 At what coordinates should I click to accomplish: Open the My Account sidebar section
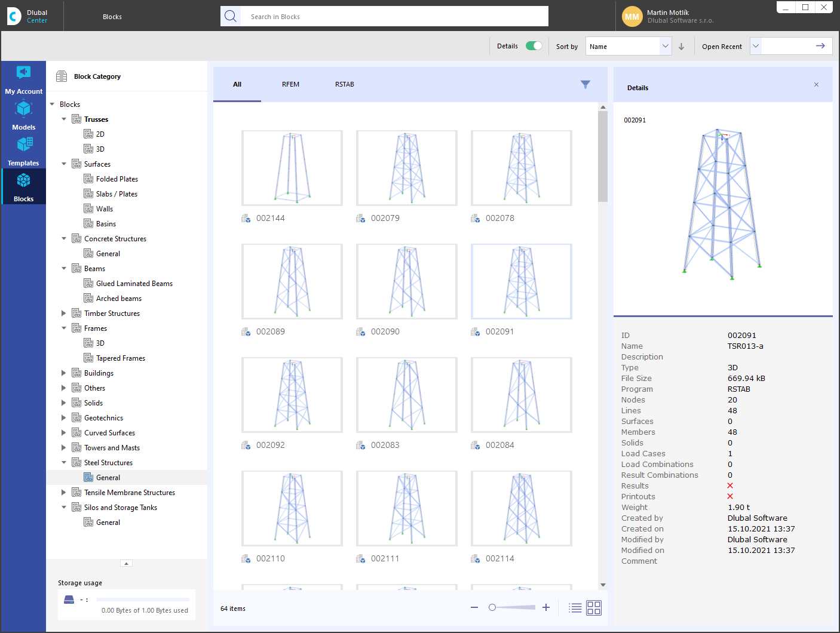(x=23, y=79)
